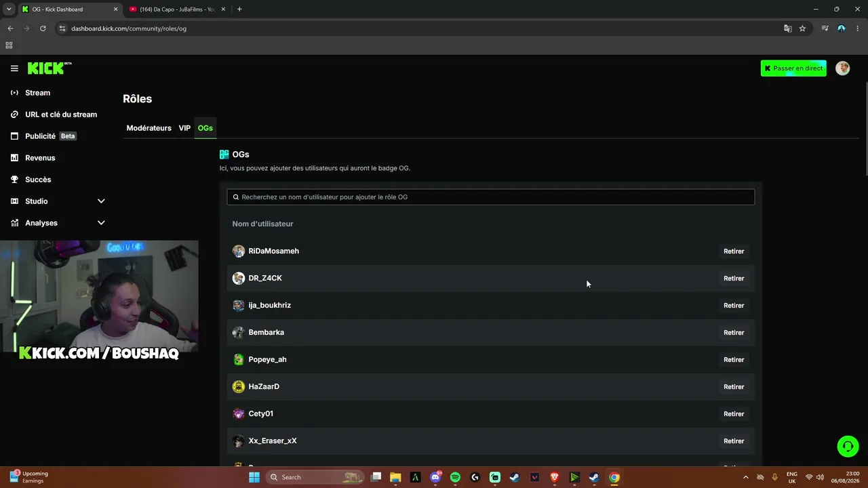Open the volume control in system tray
Screen dimensions: 868x488
[x=820, y=477]
